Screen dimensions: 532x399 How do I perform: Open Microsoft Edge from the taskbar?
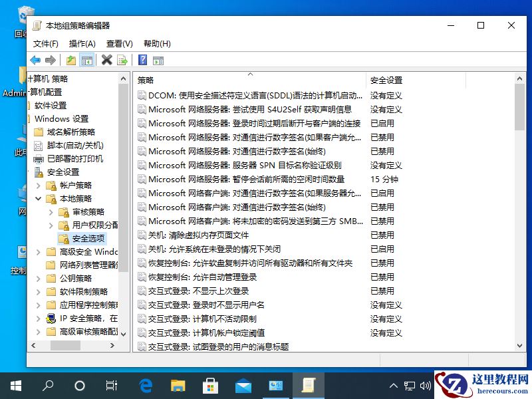point(146,386)
